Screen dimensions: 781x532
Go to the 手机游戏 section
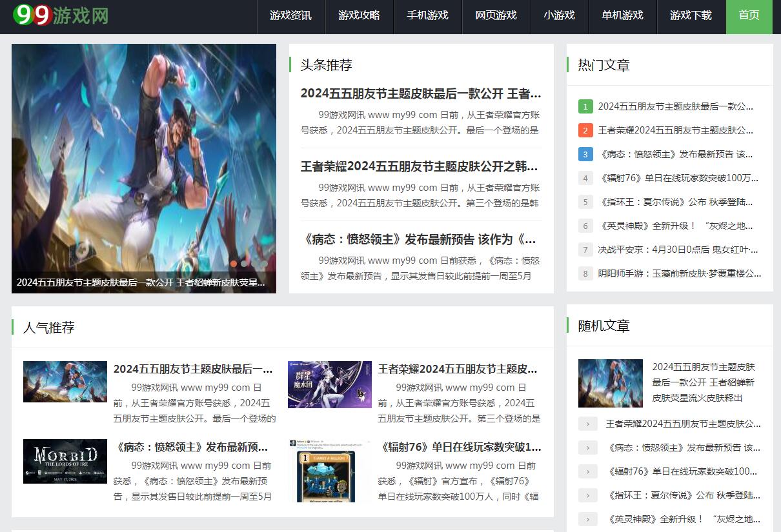pyautogui.click(x=428, y=15)
